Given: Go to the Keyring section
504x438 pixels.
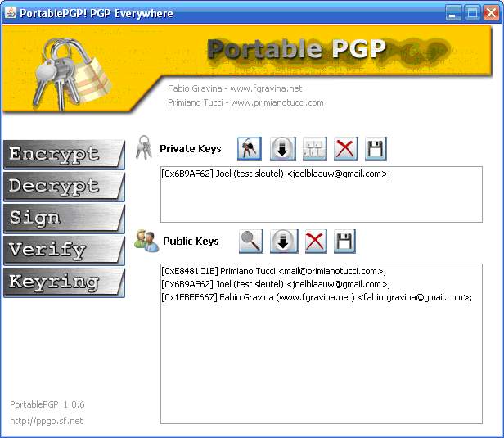Looking at the screenshot, I should (x=64, y=282).
